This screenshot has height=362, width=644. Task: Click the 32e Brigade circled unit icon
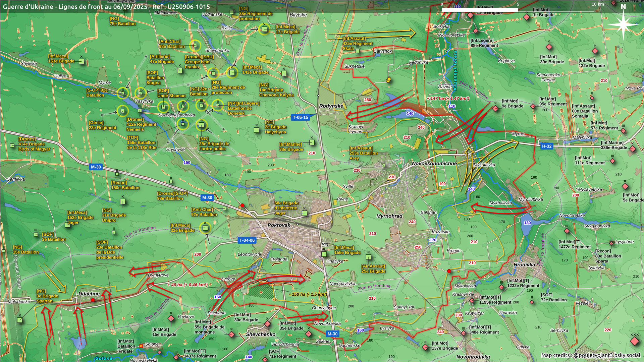click(205, 228)
